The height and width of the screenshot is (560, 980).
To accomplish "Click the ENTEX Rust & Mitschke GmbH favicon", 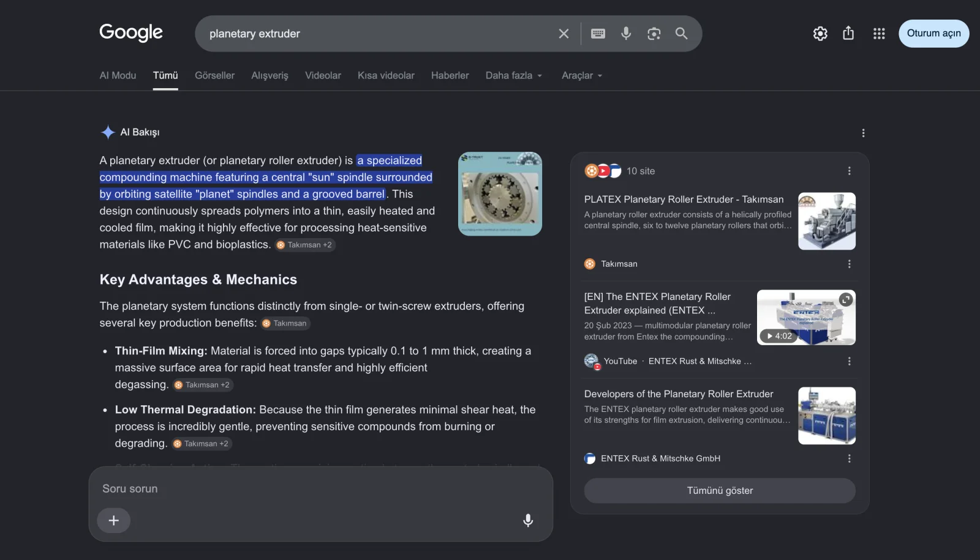I will [x=590, y=458].
